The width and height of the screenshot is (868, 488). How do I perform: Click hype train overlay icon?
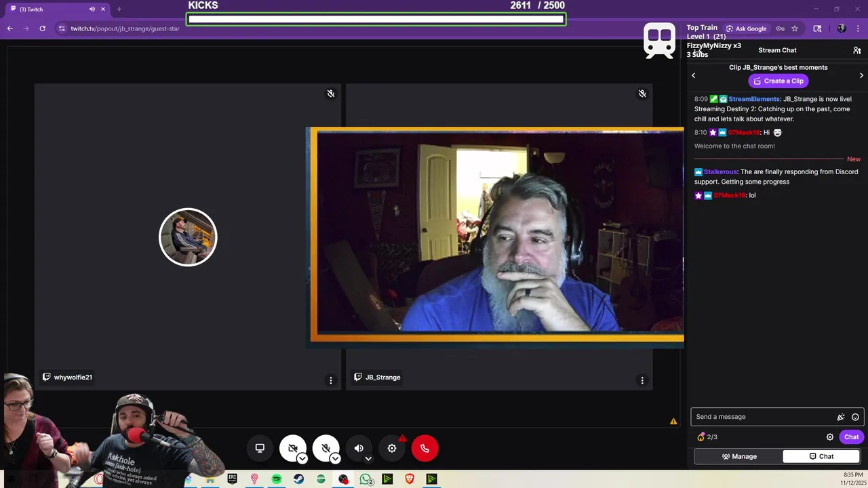(x=660, y=41)
